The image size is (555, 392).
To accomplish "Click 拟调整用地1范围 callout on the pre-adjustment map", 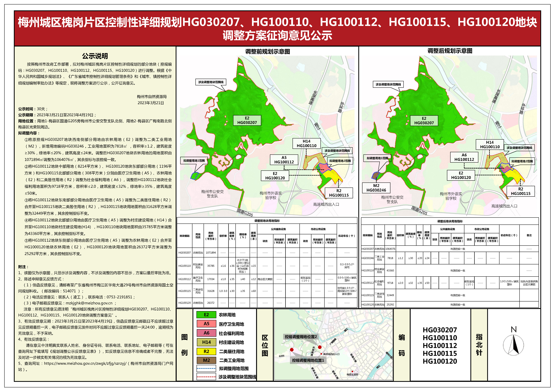I will coord(194,160).
